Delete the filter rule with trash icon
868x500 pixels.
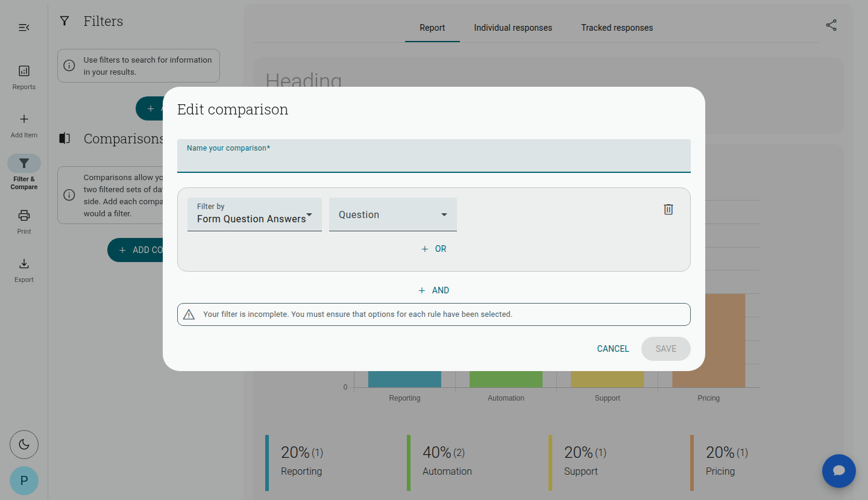668,209
